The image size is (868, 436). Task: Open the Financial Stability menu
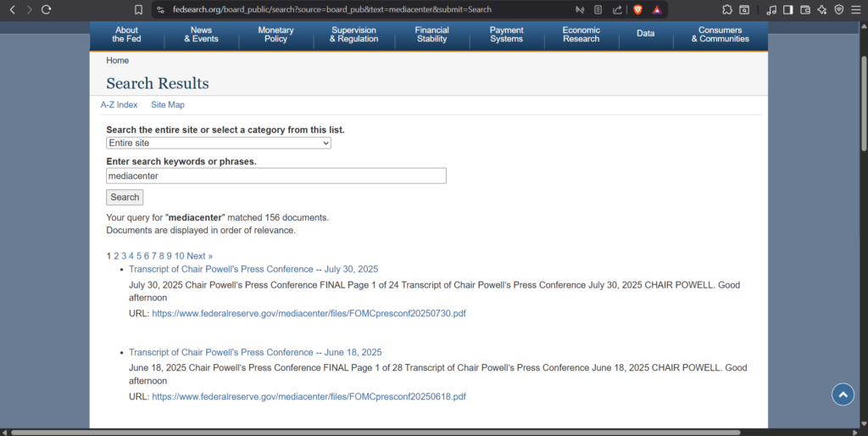tap(431, 34)
